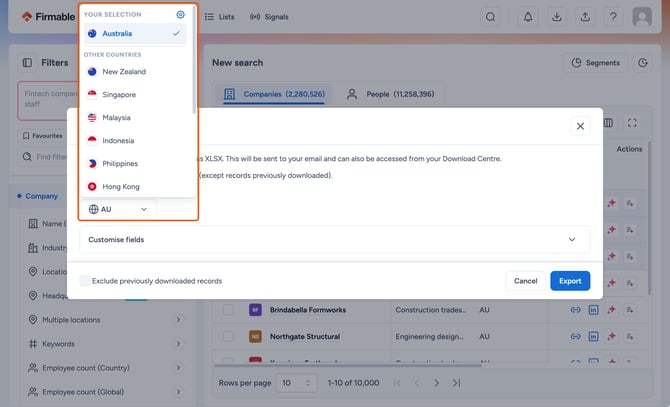Open the Lists page
The width and height of the screenshot is (670, 407).
(x=219, y=17)
